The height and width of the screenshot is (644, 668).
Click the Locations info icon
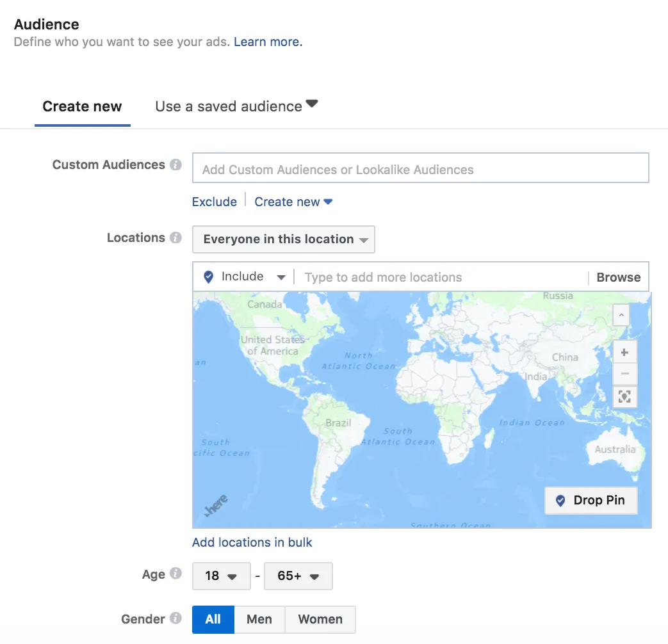[175, 237]
